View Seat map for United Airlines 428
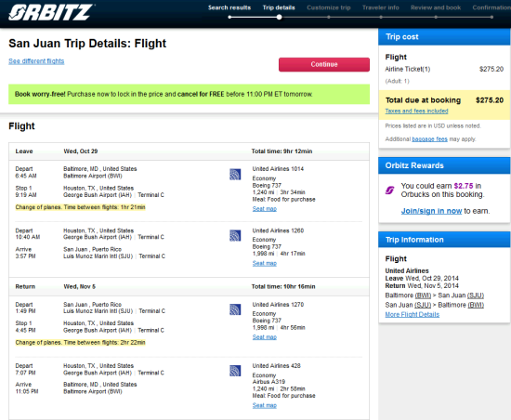Screen dimensions: 511x420 tap(264, 405)
